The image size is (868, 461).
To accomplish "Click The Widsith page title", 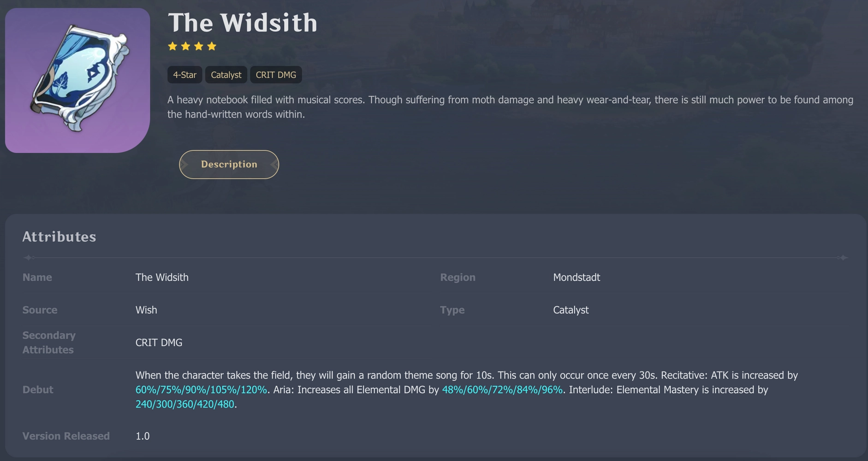I will pyautogui.click(x=243, y=23).
